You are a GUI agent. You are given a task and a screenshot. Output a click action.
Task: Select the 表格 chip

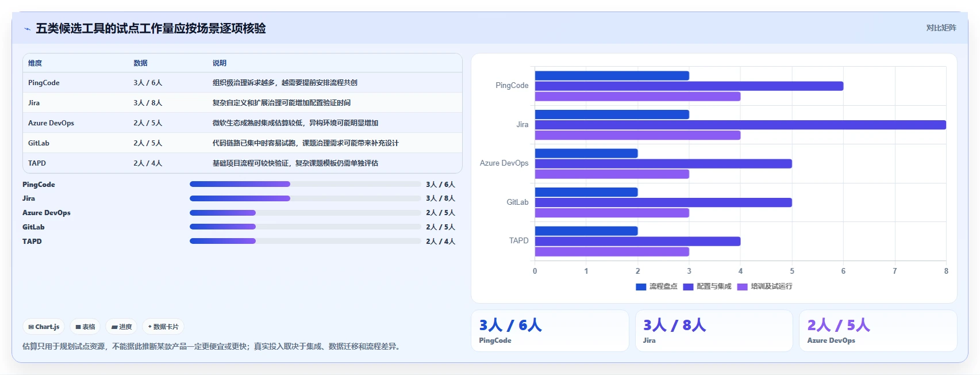tap(85, 327)
